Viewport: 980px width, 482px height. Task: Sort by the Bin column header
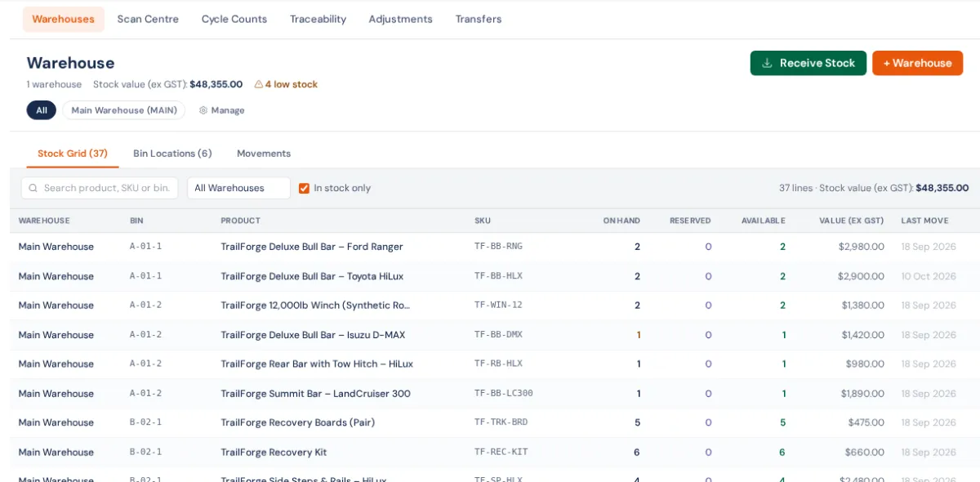[x=136, y=221]
